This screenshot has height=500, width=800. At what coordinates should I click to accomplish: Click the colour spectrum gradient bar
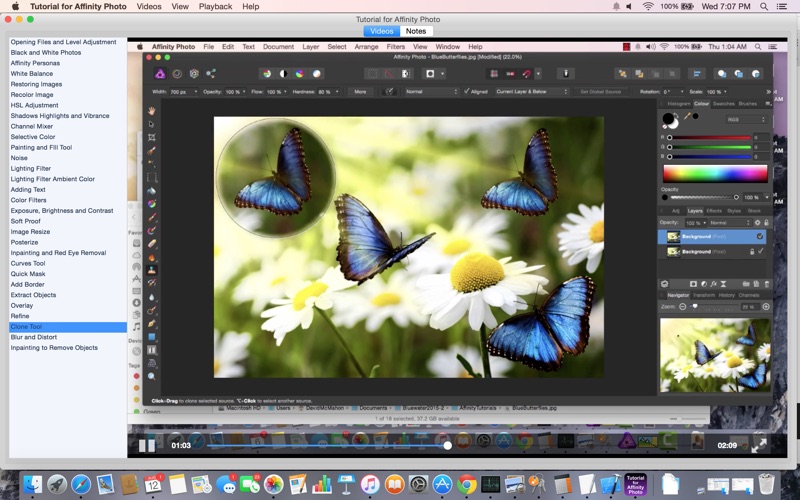pyautogui.click(x=715, y=173)
